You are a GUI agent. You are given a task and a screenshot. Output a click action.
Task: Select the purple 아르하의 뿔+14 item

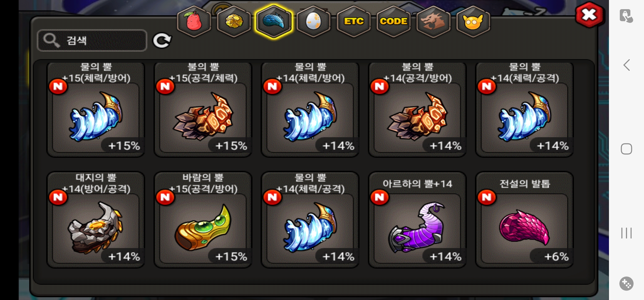[x=417, y=220]
